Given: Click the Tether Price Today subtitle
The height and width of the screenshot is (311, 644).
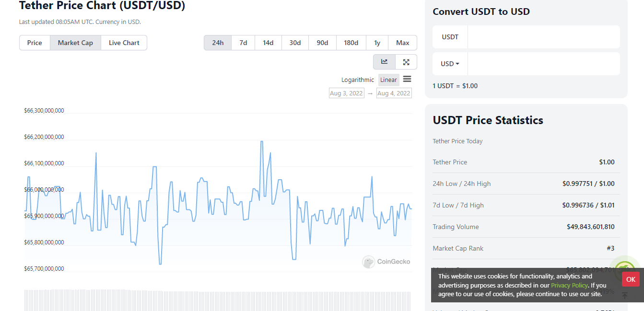Looking at the screenshot, I should click(457, 141).
